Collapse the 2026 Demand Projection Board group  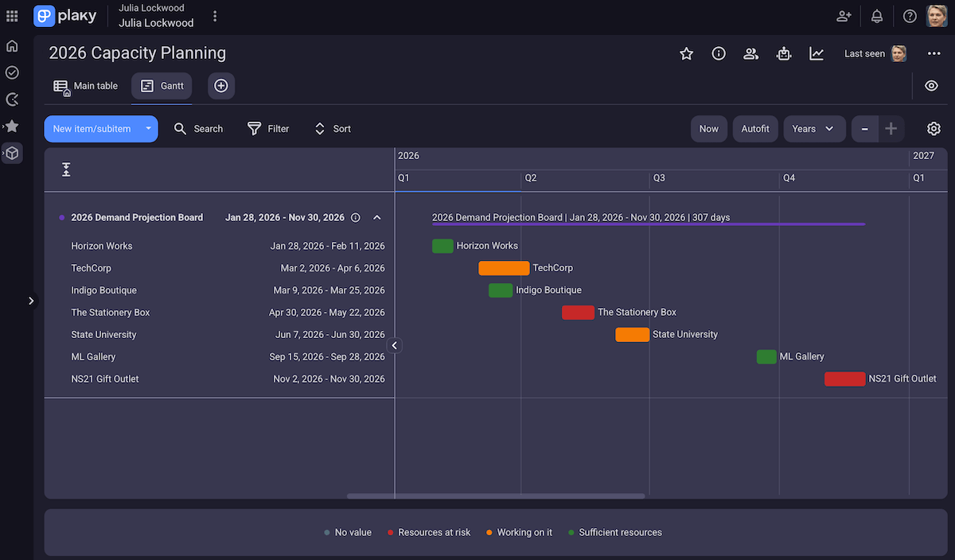[376, 216]
